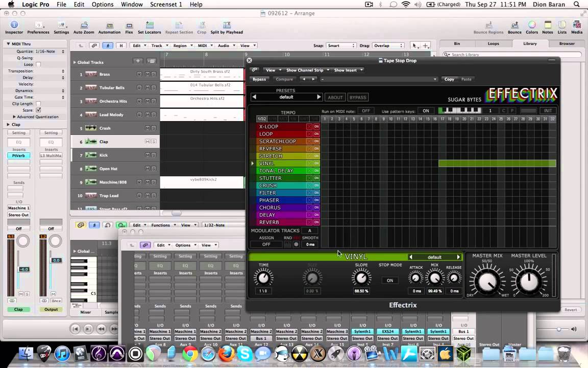Screen dimensions: 588x368
Task: Collapse the MIDI Thru inspector section
Action: (x=8, y=44)
